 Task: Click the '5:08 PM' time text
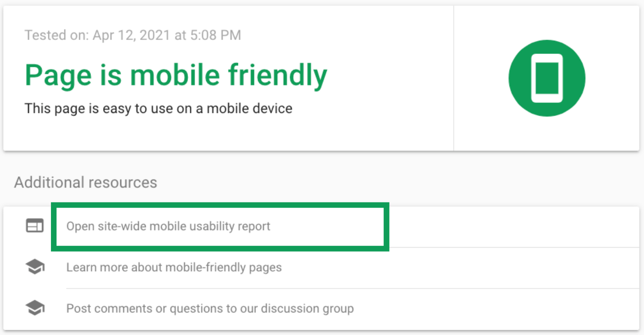tap(215, 35)
